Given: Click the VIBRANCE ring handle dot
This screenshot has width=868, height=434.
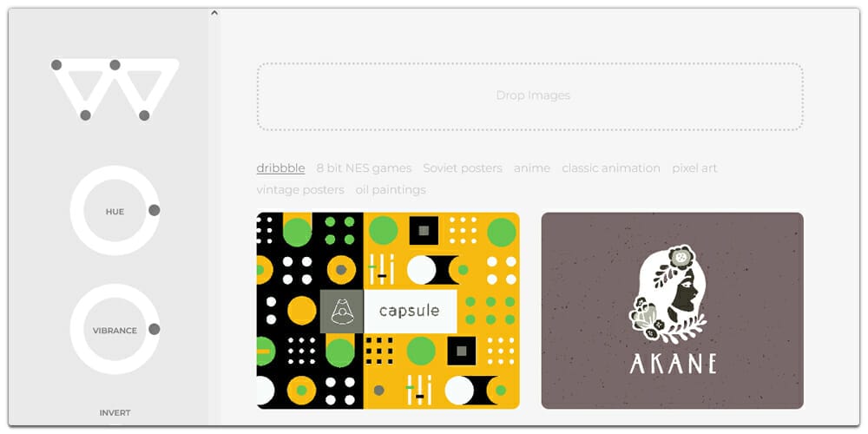Looking at the screenshot, I should point(155,329).
